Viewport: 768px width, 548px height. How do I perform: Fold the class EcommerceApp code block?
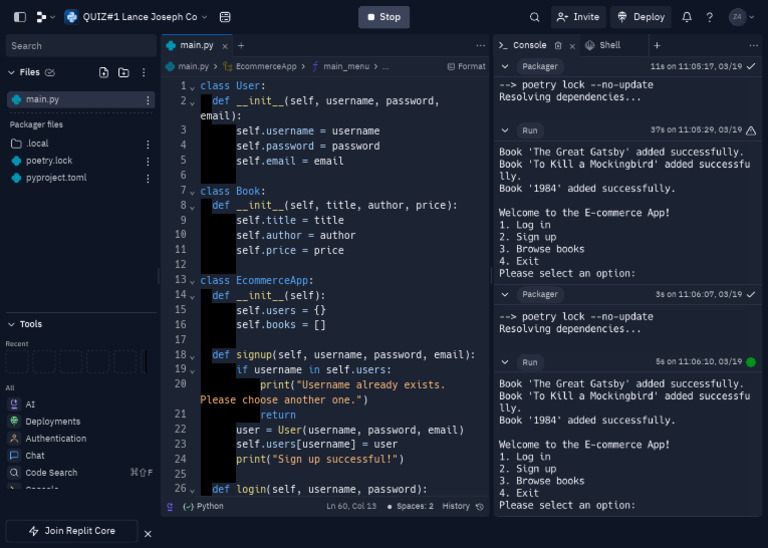coord(192,281)
